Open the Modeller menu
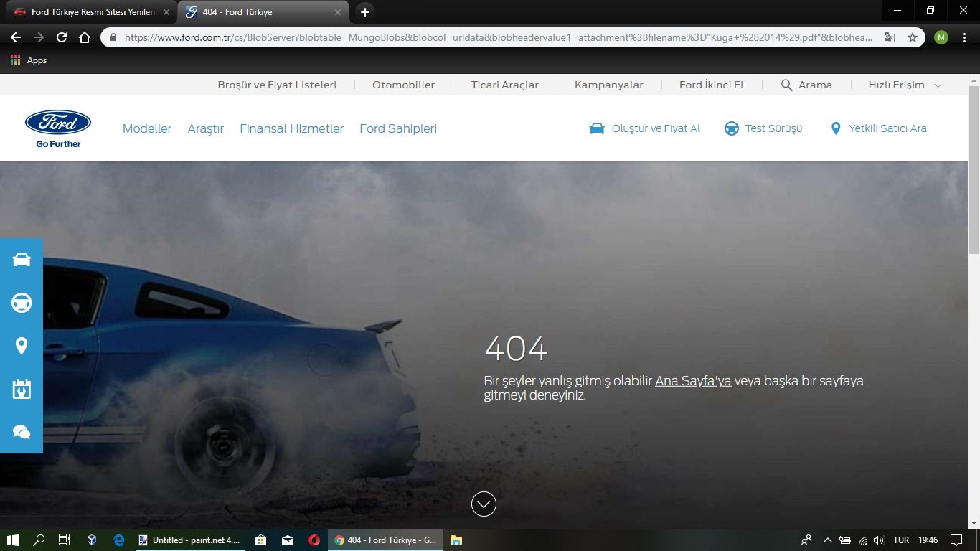 click(147, 128)
